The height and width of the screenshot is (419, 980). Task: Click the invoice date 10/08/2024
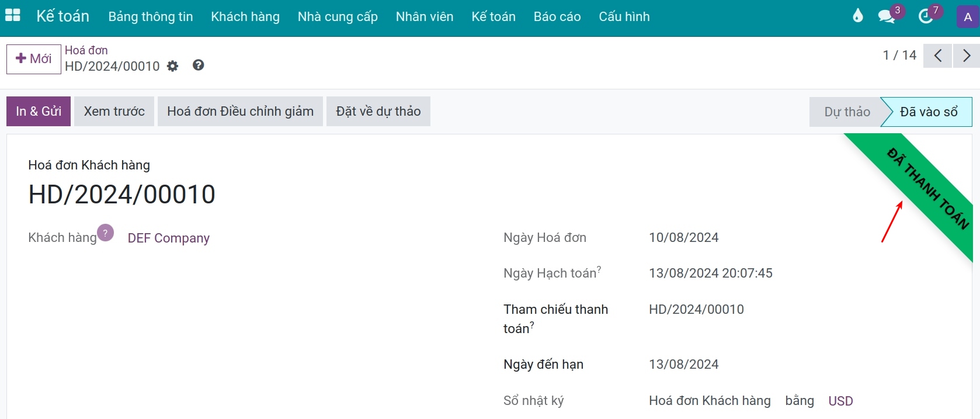click(683, 237)
